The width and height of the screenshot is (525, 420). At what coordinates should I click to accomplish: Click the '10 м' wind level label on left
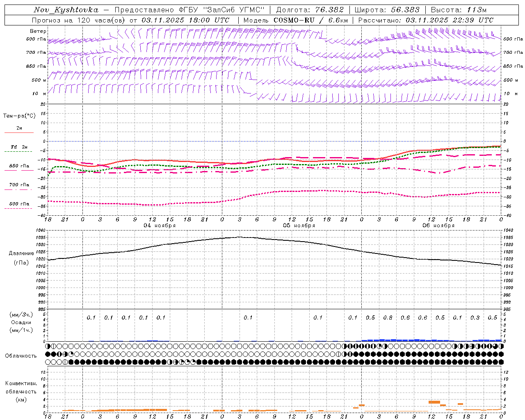(39, 94)
